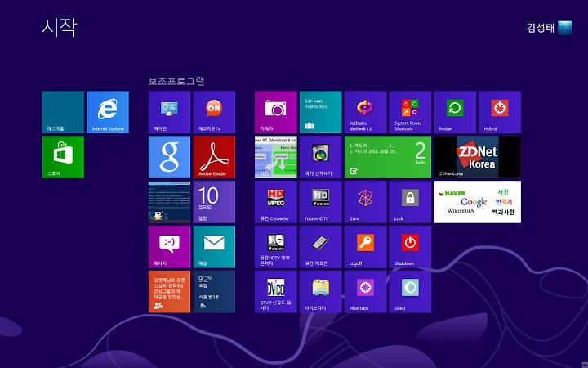Open System Power Shortcuts tile
This screenshot has height=368, width=588.
click(410, 112)
